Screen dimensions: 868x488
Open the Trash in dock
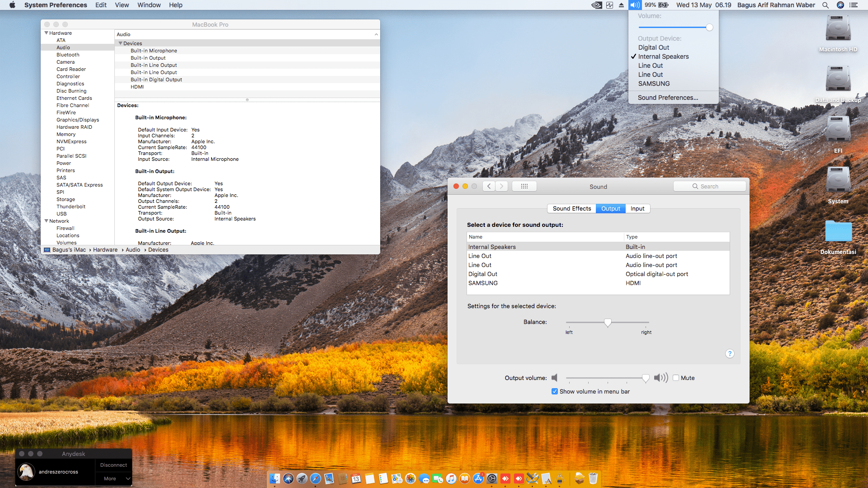coord(593,479)
